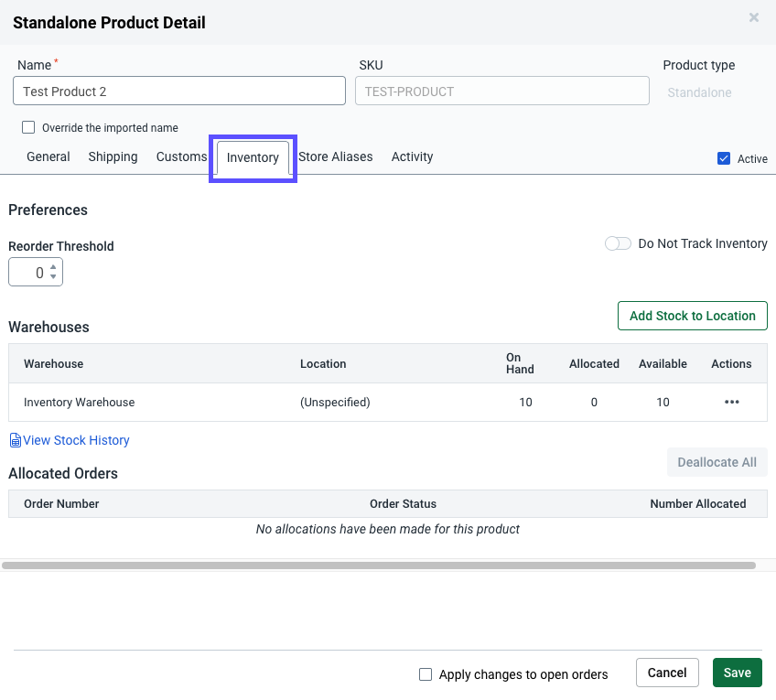Uncheck the Active checkbox

coord(723,157)
